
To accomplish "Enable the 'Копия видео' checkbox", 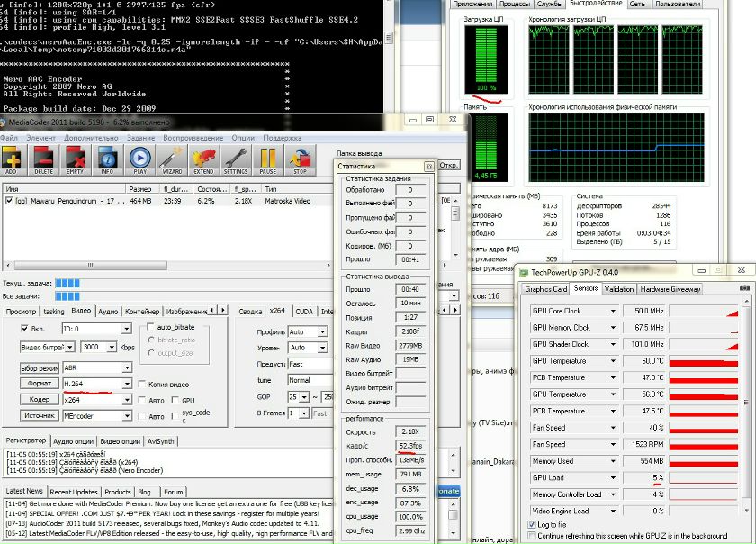I will [x=142, y=385].
